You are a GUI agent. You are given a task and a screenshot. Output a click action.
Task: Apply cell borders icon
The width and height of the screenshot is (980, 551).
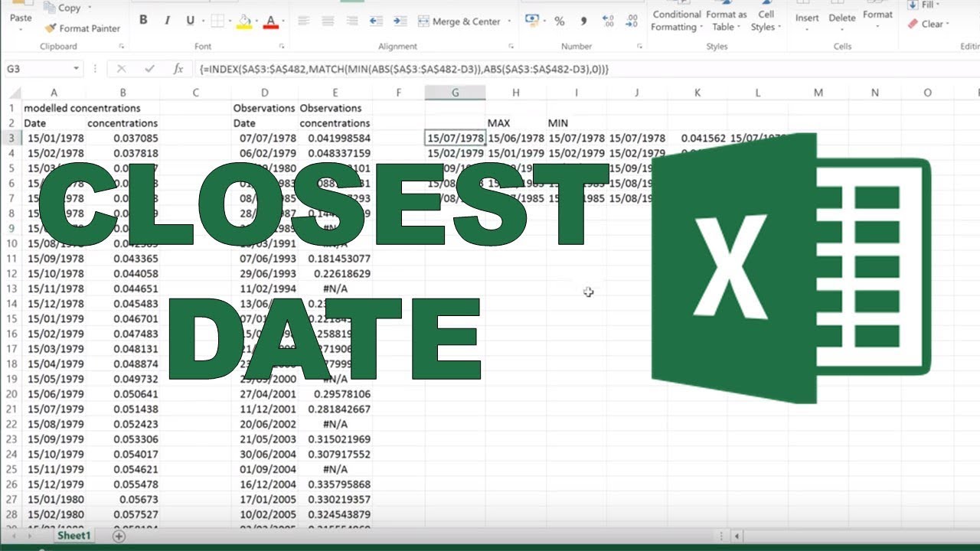(217, 21)
